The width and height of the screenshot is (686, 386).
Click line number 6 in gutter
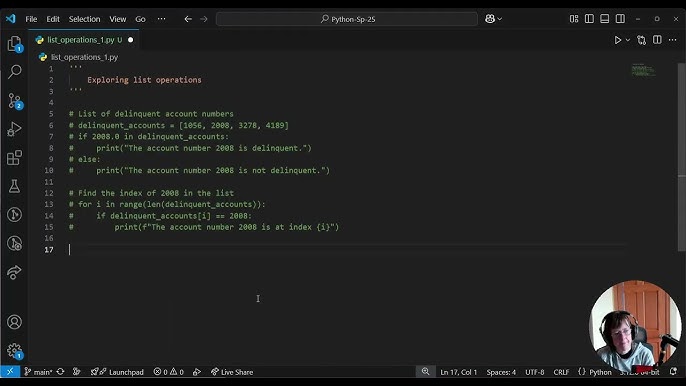click(51, 125)
